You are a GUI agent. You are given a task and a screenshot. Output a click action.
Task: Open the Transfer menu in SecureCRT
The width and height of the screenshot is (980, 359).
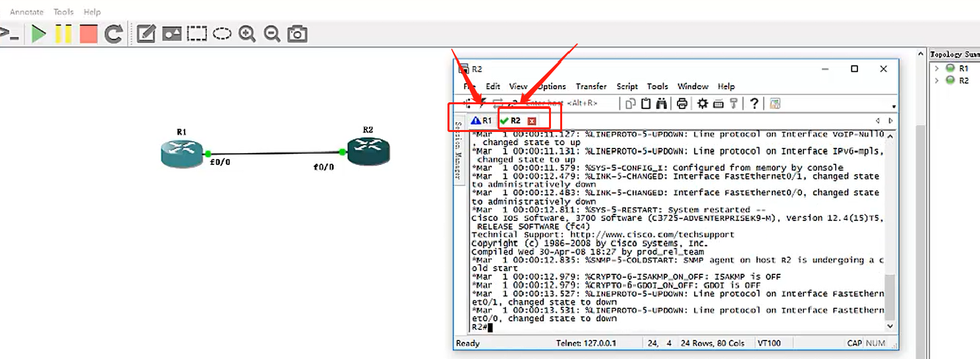click(591, 86)
